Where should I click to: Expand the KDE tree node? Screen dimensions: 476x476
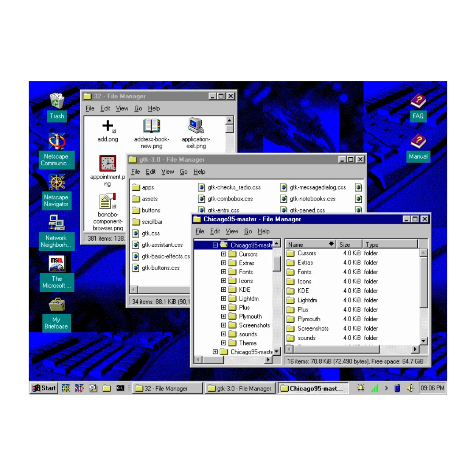[x=223, y=290]
